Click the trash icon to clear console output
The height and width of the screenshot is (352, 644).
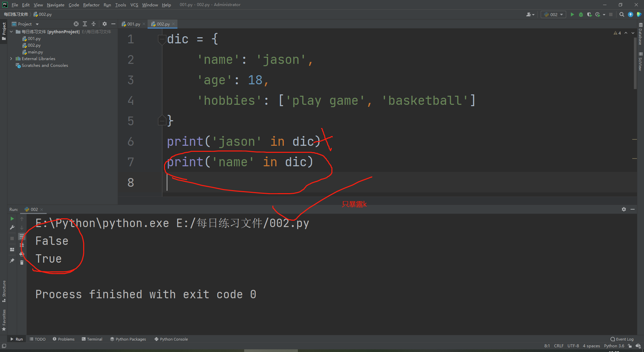click(22, 263)
